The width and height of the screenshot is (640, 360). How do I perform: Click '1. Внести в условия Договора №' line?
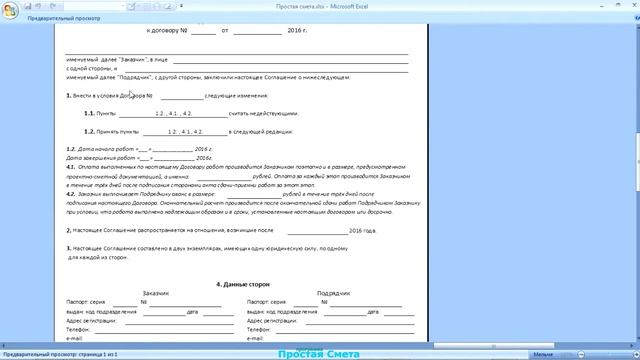coord(109,96)
